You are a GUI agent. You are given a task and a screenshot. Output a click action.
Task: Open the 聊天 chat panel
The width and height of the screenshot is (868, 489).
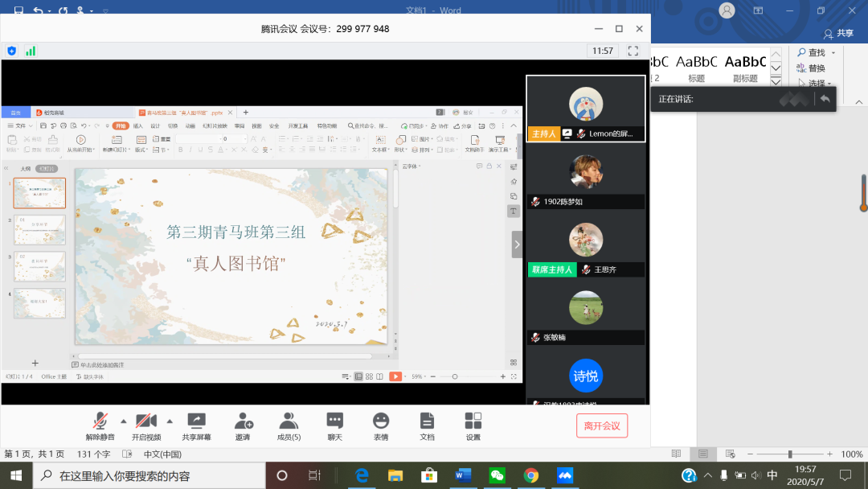(x=334, y=425)
